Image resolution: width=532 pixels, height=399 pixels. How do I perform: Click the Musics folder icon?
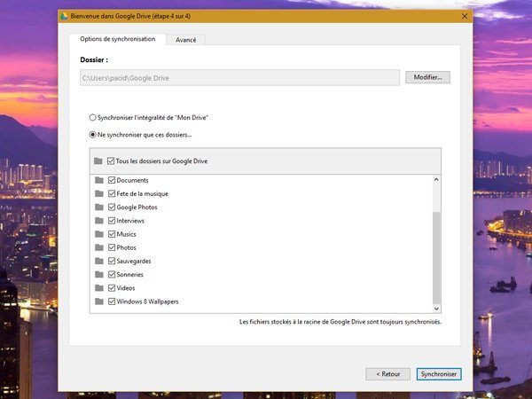(99, 234)
